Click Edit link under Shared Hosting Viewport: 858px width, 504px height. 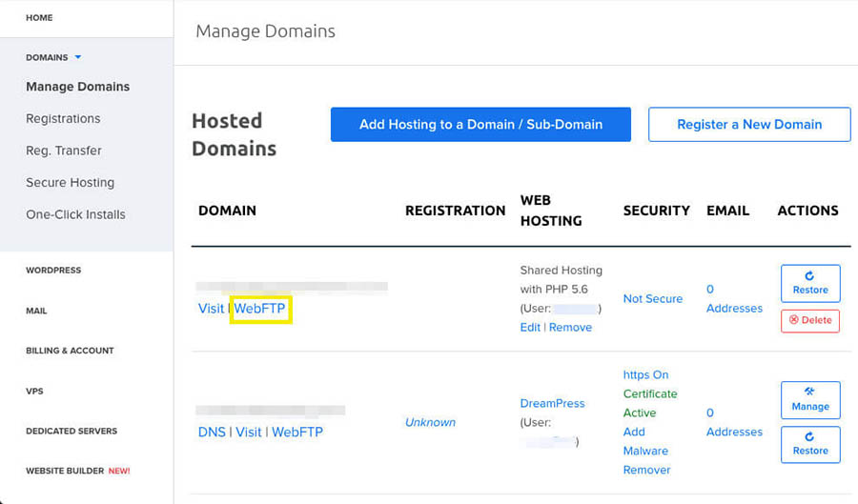pos(530,328)
